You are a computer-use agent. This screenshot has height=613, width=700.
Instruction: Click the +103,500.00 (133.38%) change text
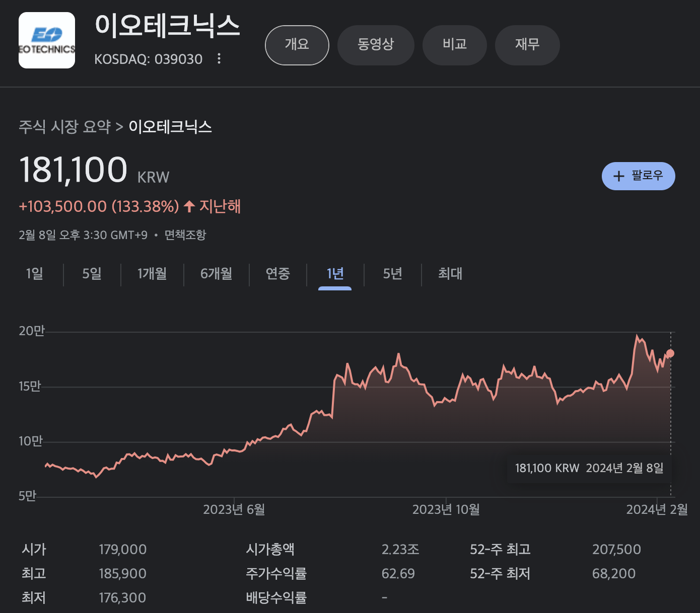(x=99, y=206)
